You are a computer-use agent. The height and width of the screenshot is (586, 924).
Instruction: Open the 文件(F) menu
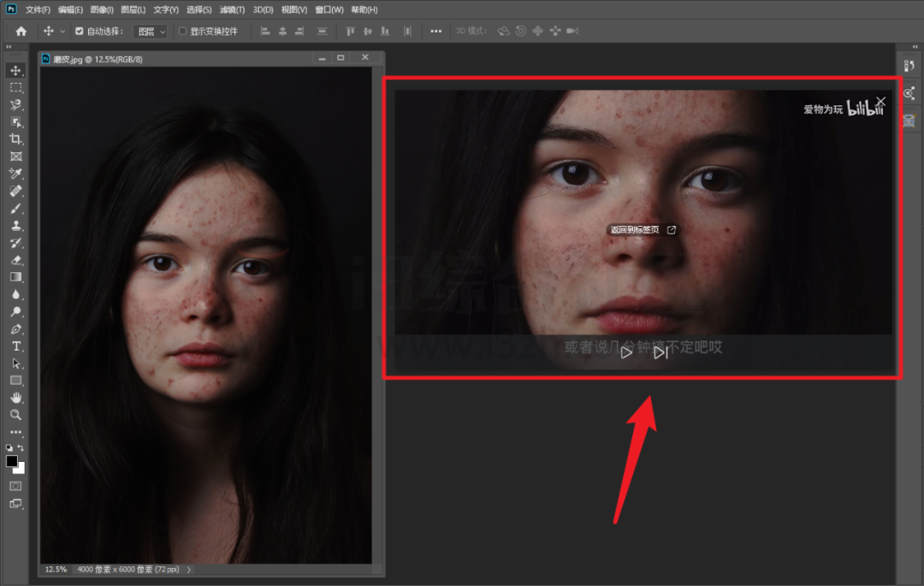(38, 10)
